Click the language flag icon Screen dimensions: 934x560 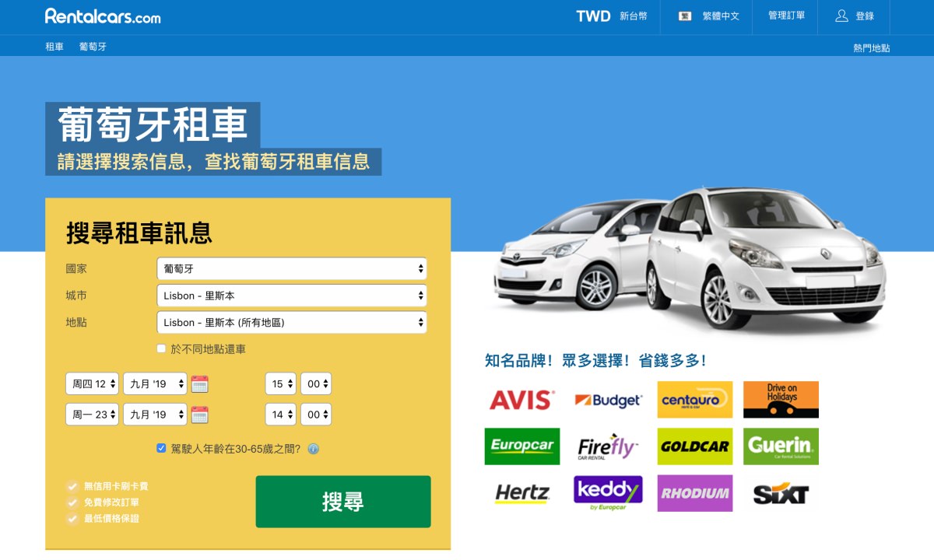(x=685, y=16)
